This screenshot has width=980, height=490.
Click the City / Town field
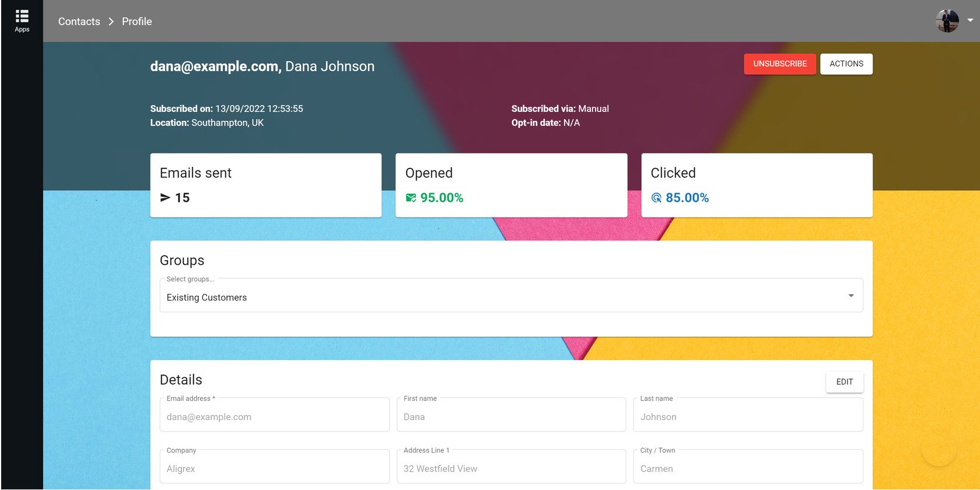[x=748, y=468]
